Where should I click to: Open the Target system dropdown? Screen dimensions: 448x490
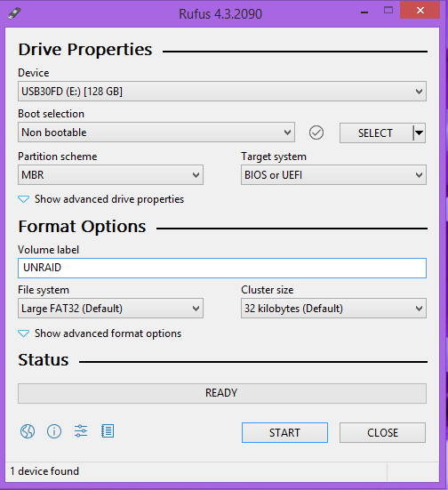333,175
